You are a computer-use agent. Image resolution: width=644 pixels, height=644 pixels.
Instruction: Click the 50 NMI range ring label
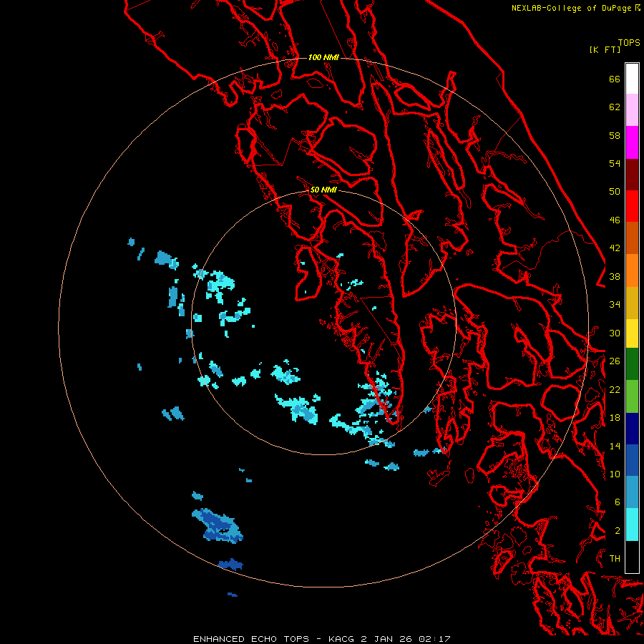tap(323, 190)
